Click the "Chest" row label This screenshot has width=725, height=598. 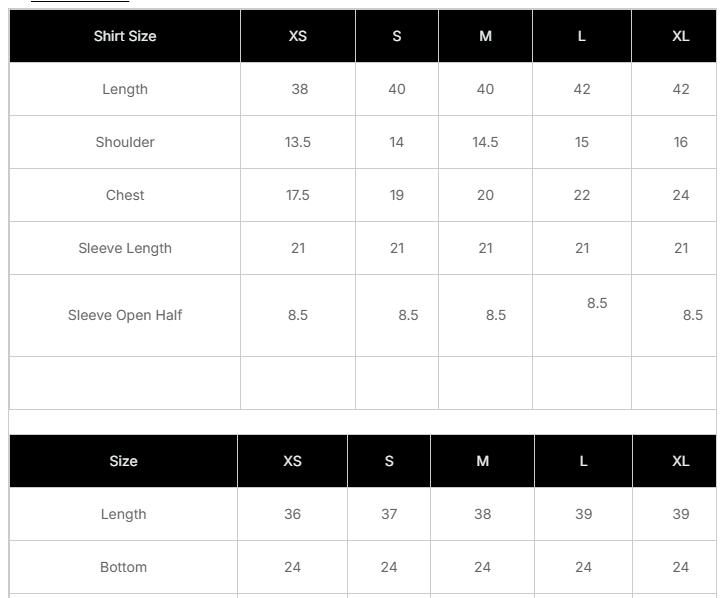125,195
